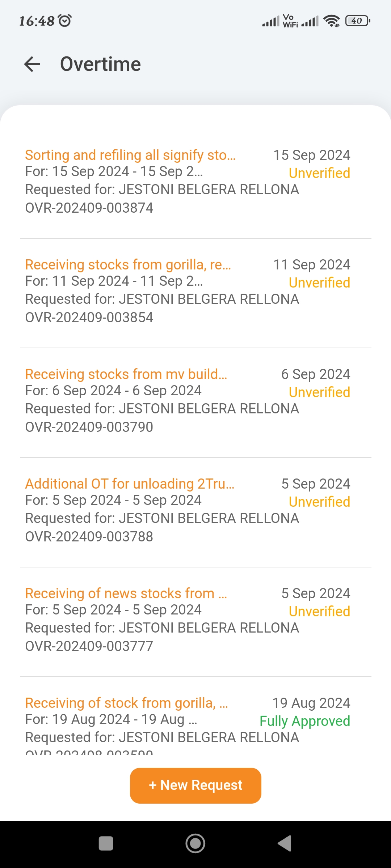Image resolution: width=391 pixels, height=868 pixels.
Task: Open Receiving stocks from mv build request
Action: pos(126,374)
